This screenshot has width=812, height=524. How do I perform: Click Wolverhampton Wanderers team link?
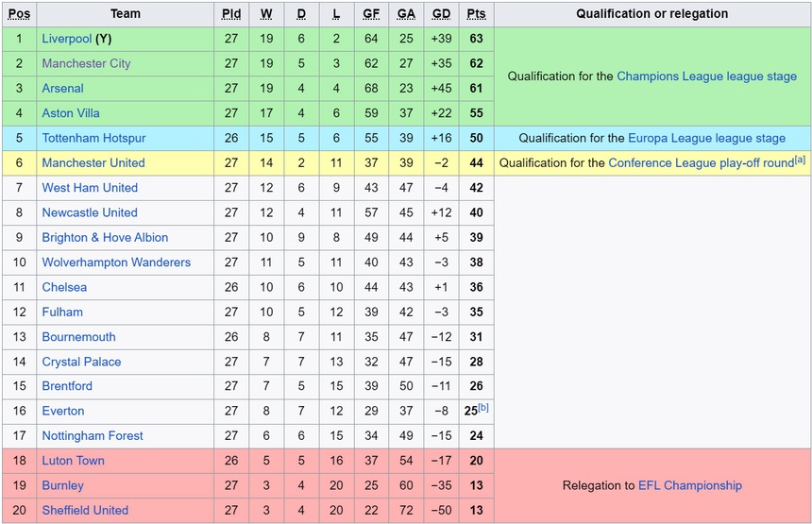click(116, 262)
